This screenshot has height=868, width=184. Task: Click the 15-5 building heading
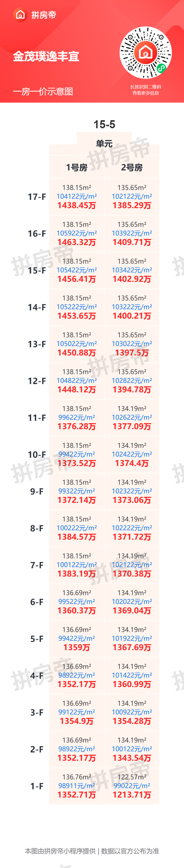[104, 124]
